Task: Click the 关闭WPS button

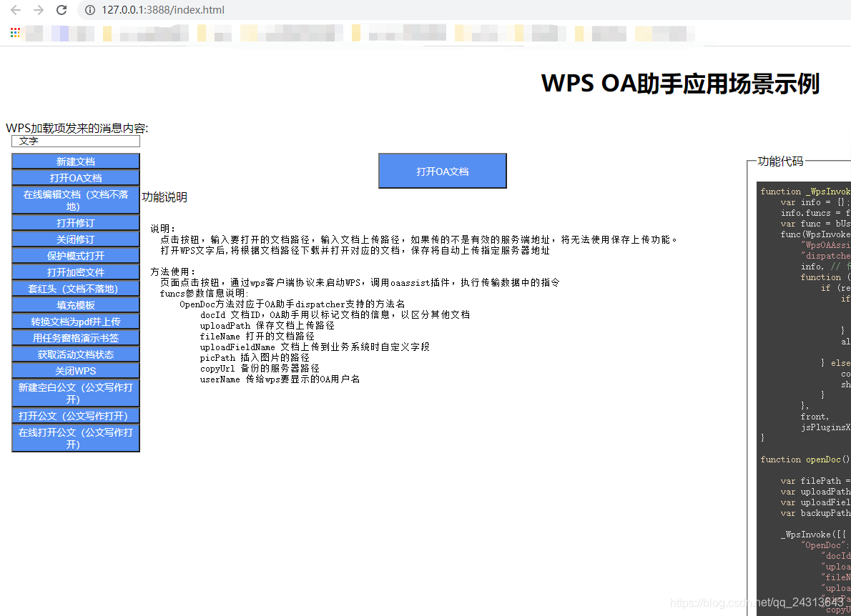Action: [x=76, y=370]
